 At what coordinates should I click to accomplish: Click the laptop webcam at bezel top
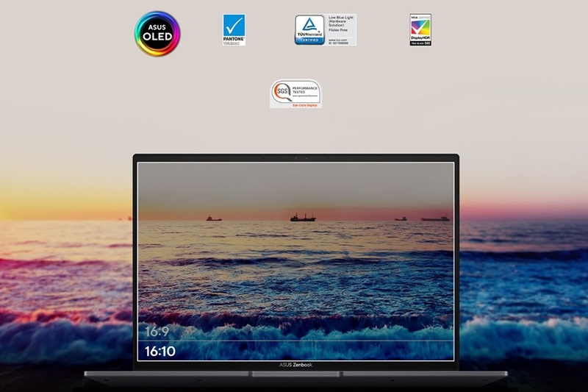[296, 158]
